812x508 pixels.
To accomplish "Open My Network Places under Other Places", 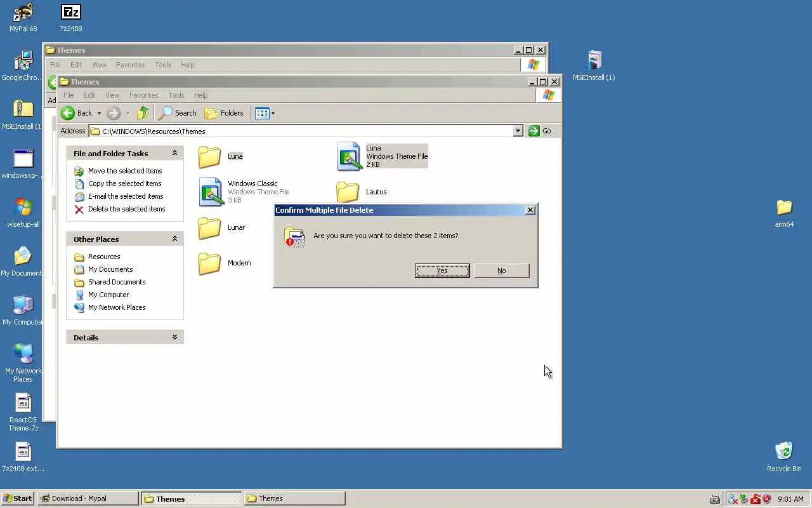I will (117, 307).
